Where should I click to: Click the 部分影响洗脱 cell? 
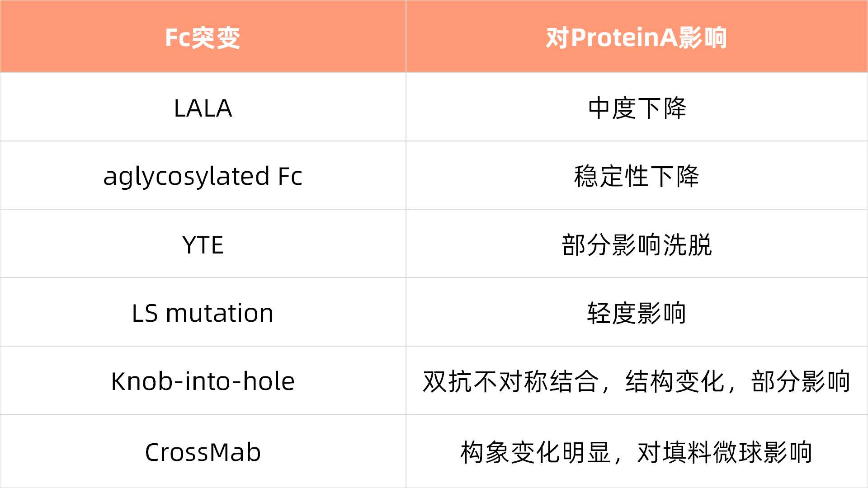637,244
